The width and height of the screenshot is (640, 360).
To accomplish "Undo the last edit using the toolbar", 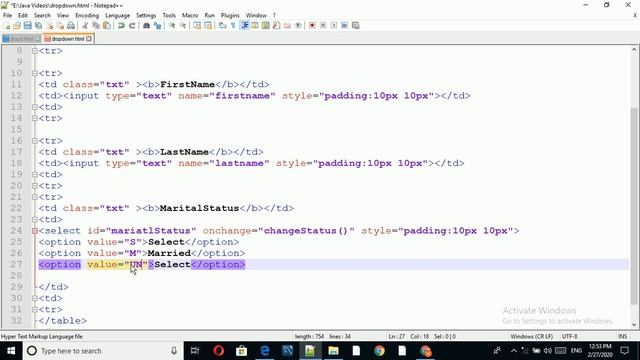I will (121, 26).
